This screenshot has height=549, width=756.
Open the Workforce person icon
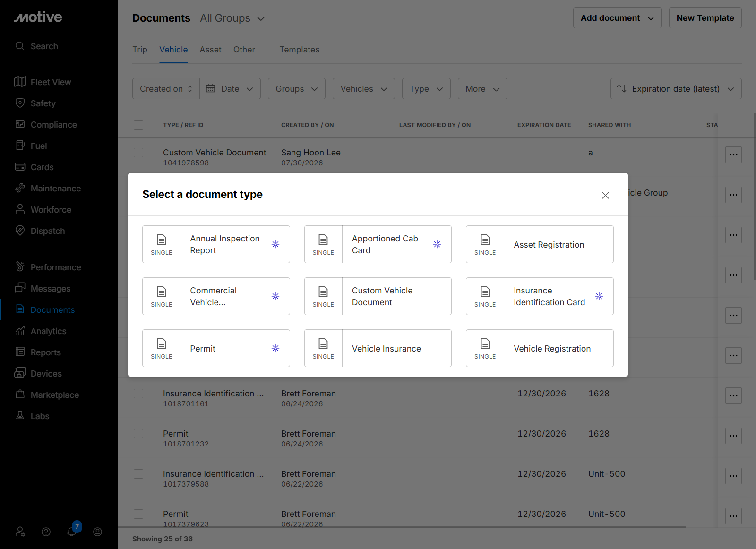pyautogui.click(x=20, y=209)
